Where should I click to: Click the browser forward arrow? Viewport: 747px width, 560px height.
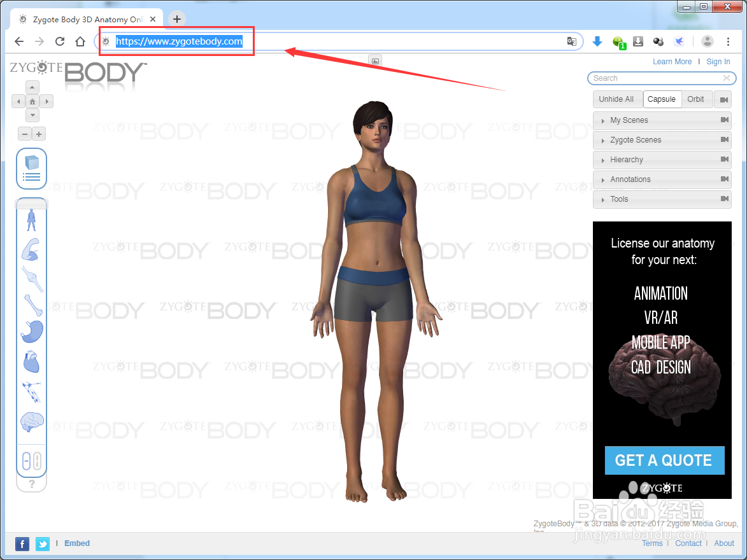[x=39, y=41]
